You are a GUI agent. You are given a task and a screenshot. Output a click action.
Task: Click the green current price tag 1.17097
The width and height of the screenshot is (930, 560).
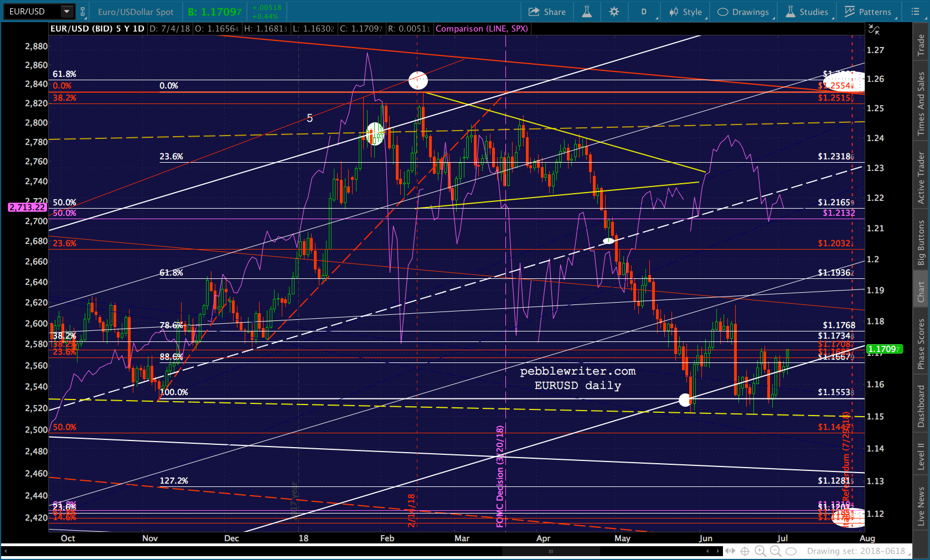(884, 349)
